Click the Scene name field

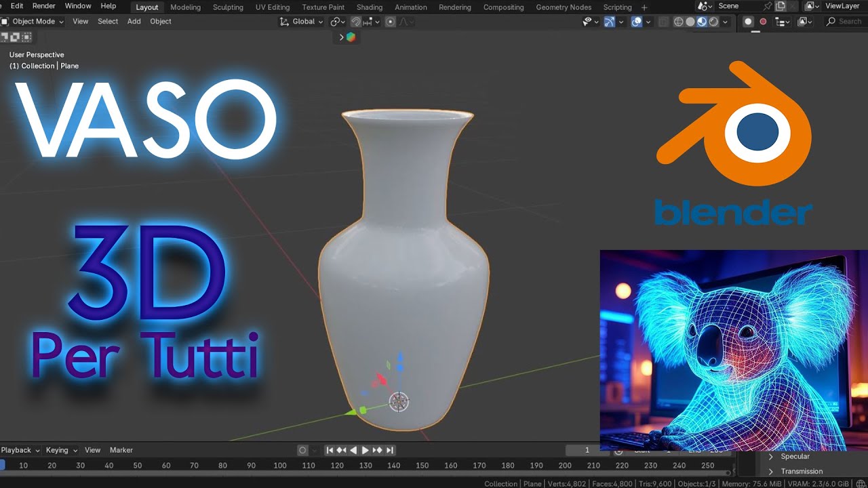739,6
